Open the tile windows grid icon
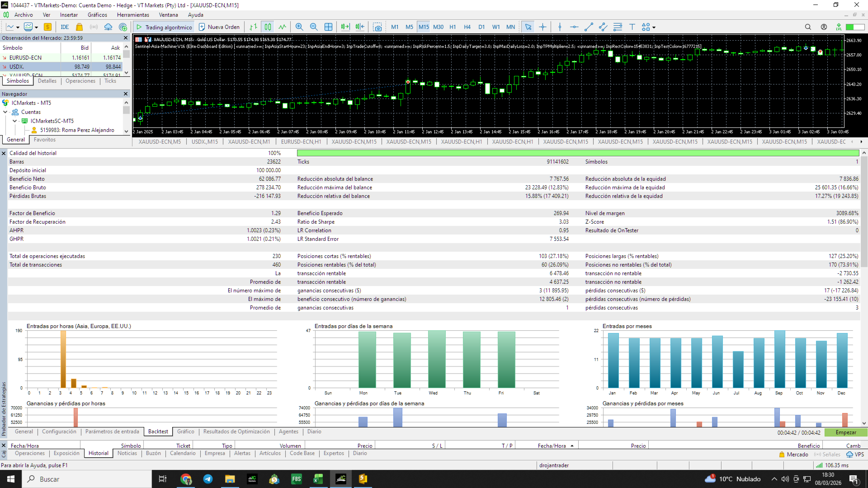This screenshot has width=868, height=488. tap(329, 27)
